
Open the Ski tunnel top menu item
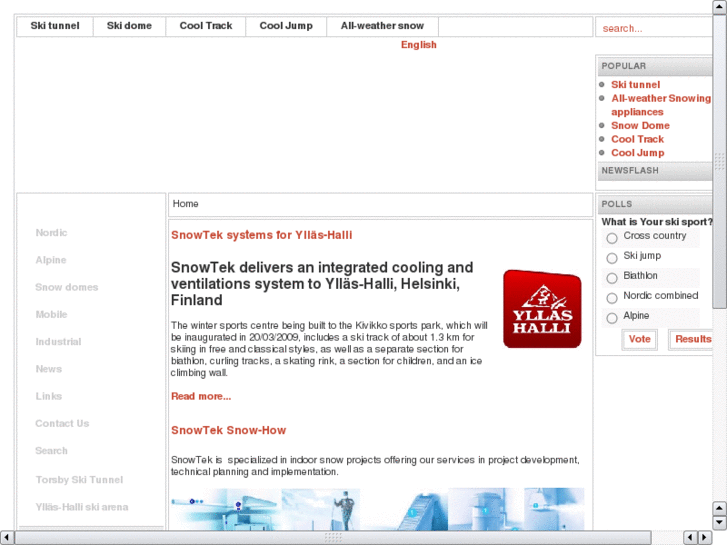55,26
